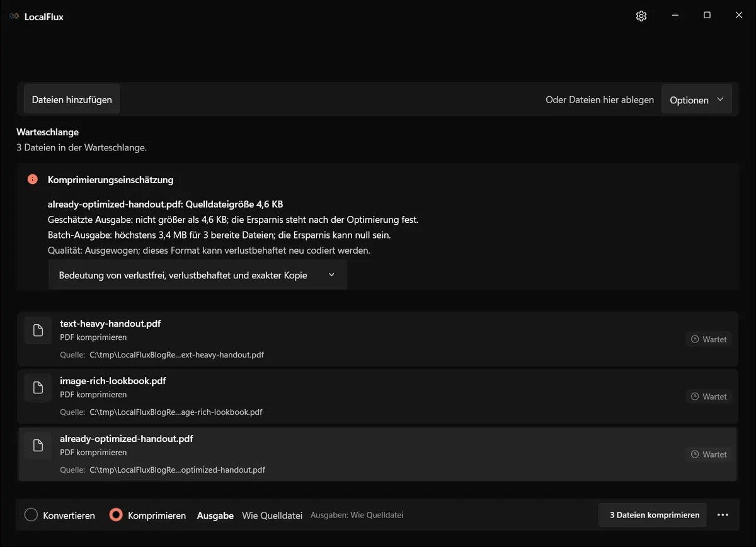The height and width of the screenshot is (547, 756).
Task: Click the Ausgabe label
Action: click(215, 516)
